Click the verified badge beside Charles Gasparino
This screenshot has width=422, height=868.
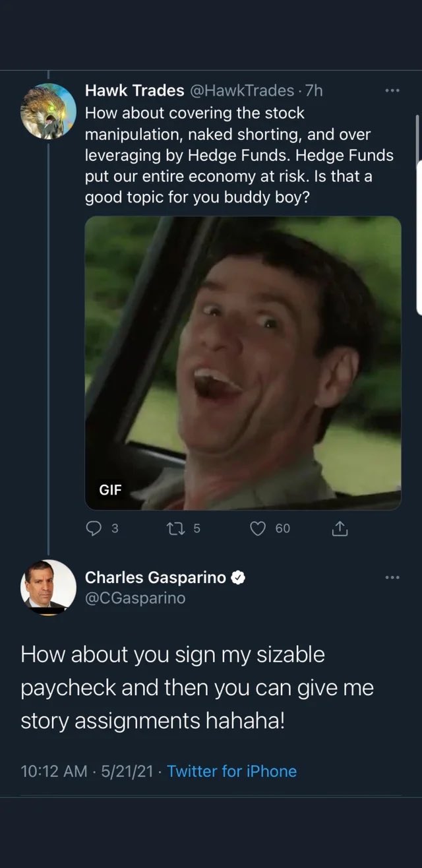(238, 578)
